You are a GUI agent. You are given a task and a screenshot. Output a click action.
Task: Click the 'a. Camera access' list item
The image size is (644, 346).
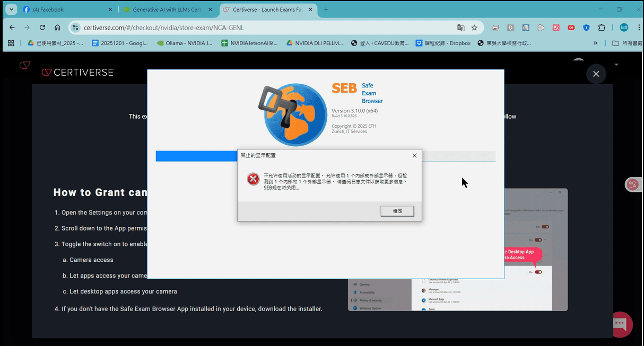click(x=88, y=260)
